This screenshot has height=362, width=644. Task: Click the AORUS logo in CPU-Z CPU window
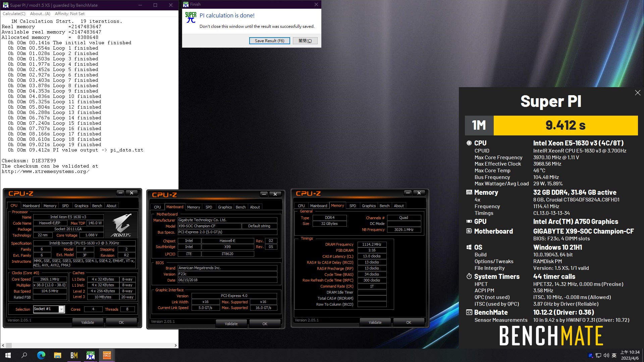click(121, 225)
